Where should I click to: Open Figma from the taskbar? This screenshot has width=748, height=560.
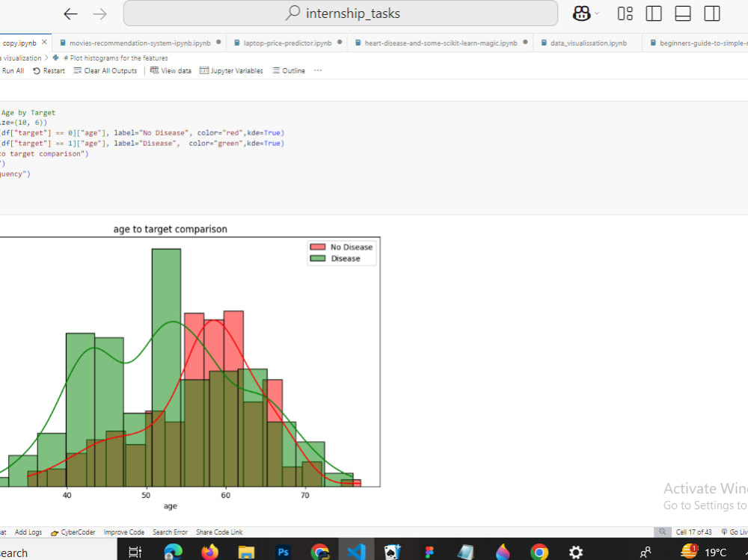429,552
